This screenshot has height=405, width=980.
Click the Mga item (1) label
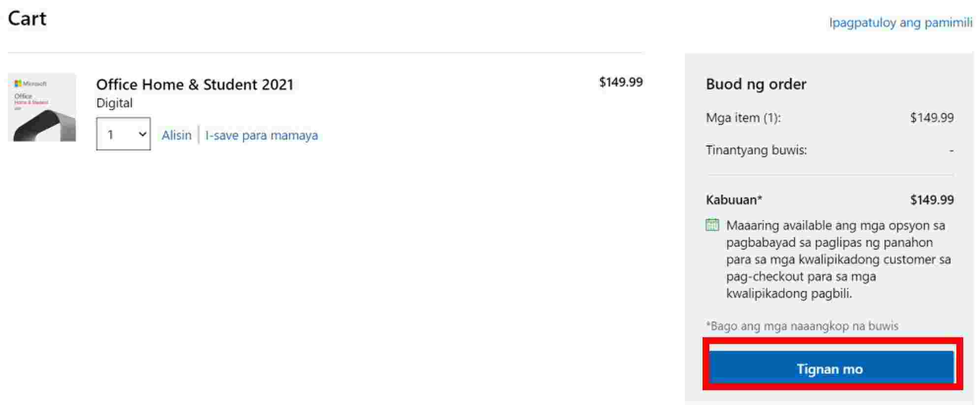tap(743, 118)
